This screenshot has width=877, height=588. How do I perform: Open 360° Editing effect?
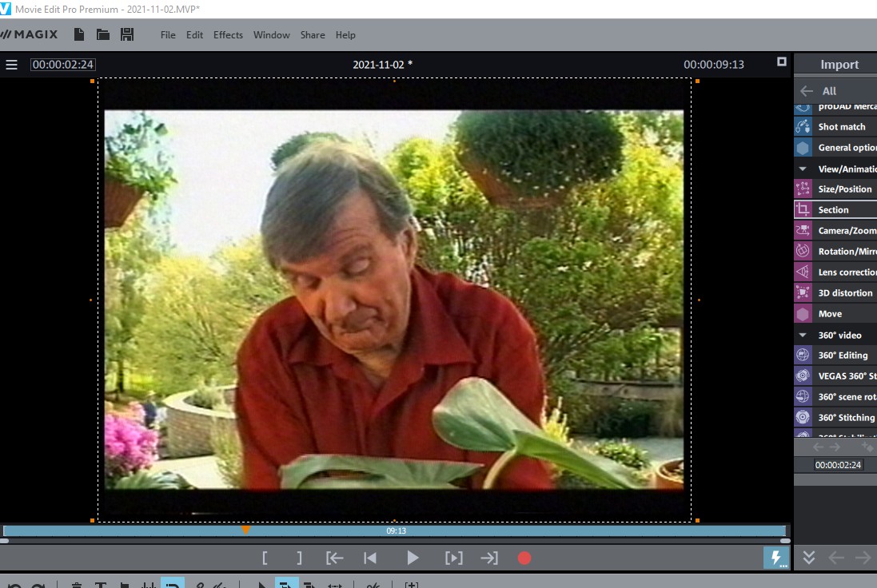835,355
